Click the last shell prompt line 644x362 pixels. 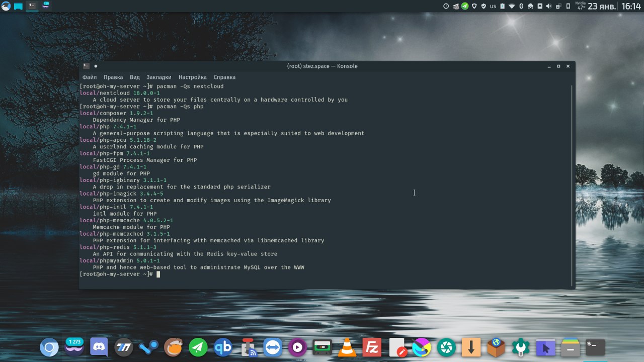(x=120, y=274)
